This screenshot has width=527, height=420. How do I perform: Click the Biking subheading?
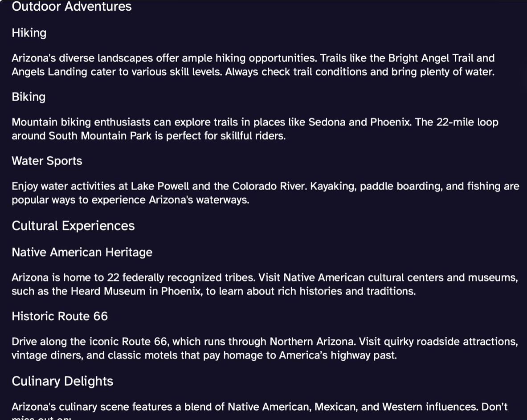29,97
